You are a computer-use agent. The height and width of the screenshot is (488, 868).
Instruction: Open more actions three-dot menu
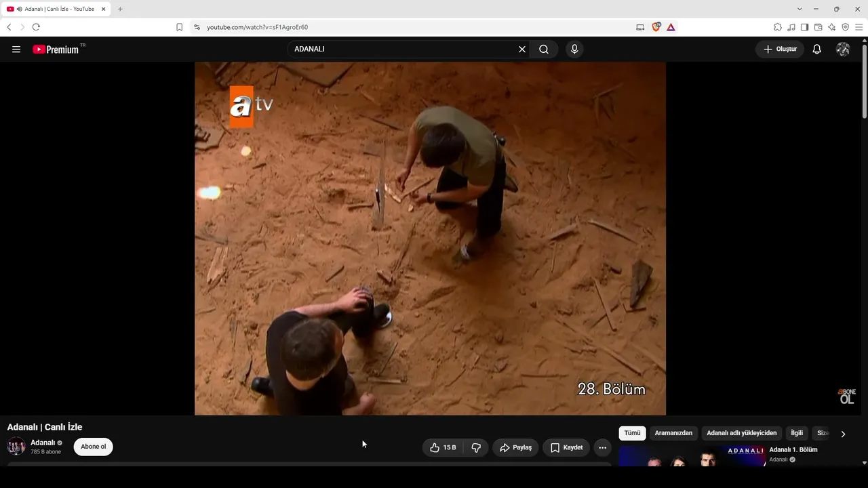[602, 447]
